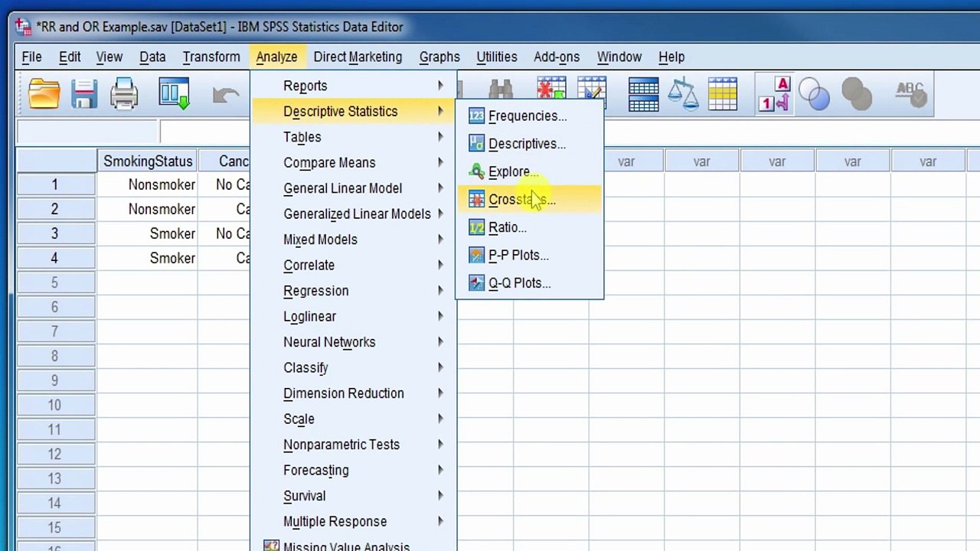The width and height of the screenshot is (980, 551).
Task: Expand the Regression submenu arrow
Action: (440, 291)
